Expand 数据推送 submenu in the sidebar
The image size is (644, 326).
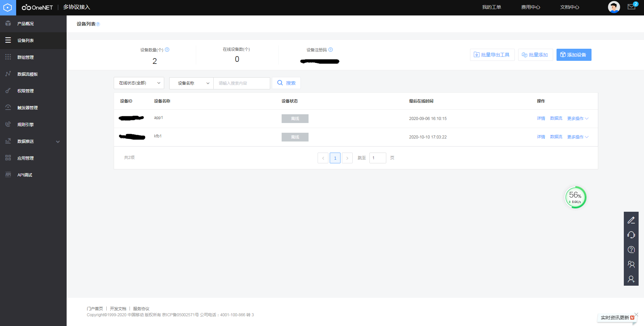click(33, 141)
